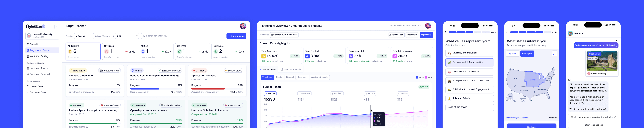The width and height of the screenshot is (644, 128).
Task: Check the Mental Health Awareness option
Action: [x=469, y=72]
